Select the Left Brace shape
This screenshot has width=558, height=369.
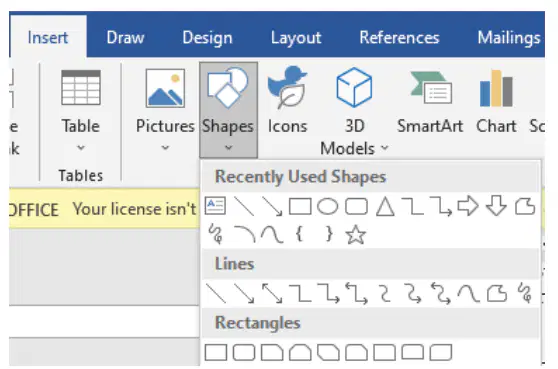coord(300,234)
